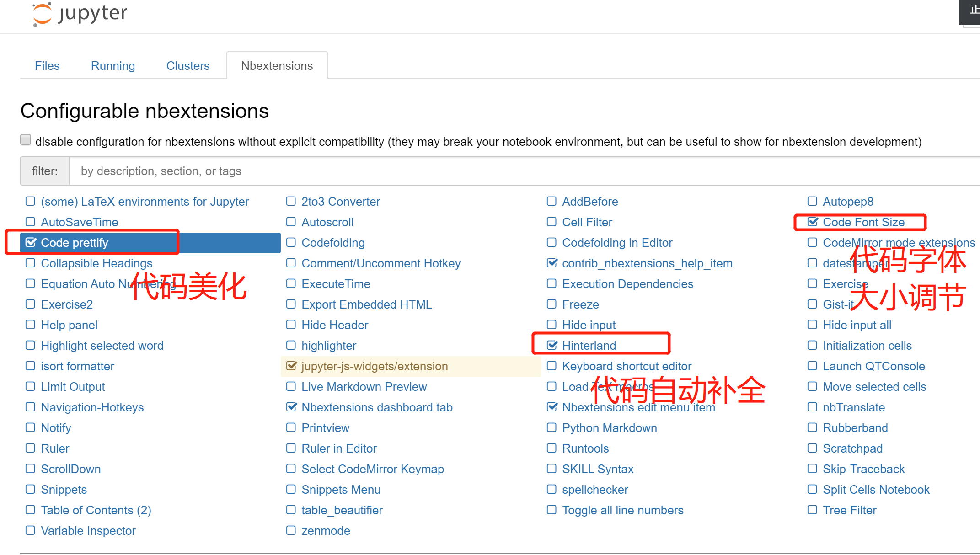Select the (some) LaTeX environments extension
This screenshot has height=555, width=980.
145,202
